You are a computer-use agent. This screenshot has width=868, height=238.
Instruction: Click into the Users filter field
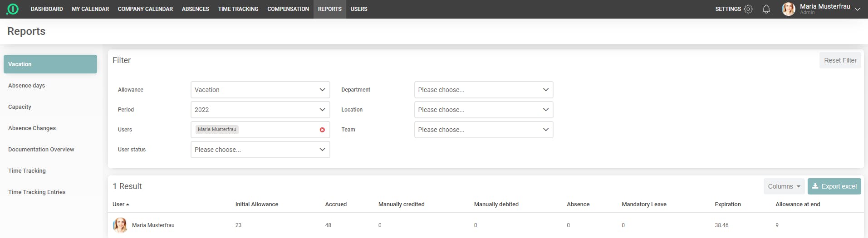point(277,130)
